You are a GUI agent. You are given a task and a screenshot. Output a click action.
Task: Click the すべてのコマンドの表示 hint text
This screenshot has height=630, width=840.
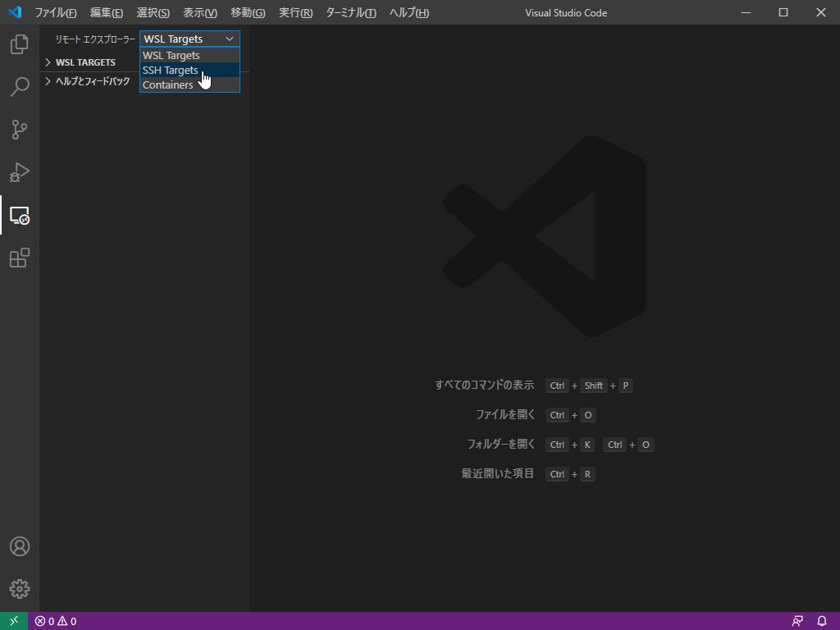(x=484, y=385)
